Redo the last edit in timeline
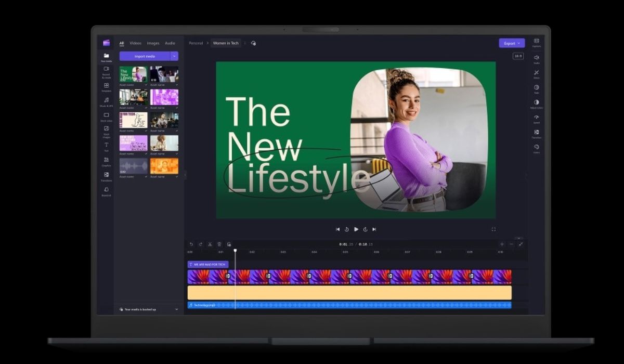 pyautogui.click(x=200, y=244)
